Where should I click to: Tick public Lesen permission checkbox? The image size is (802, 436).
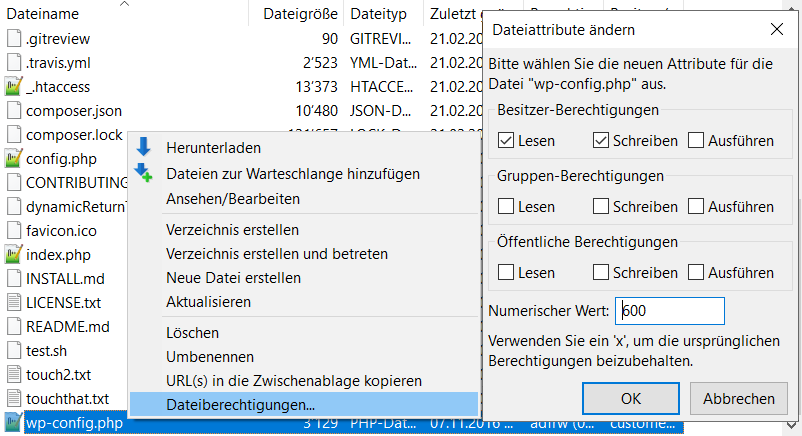pos(506,272)
